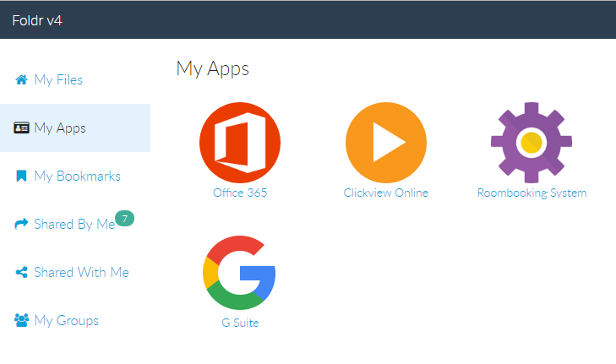This screenshot has width=616, height=364.
Task: Select My Apps sidebar item
Action: click(x=75, y=128)
